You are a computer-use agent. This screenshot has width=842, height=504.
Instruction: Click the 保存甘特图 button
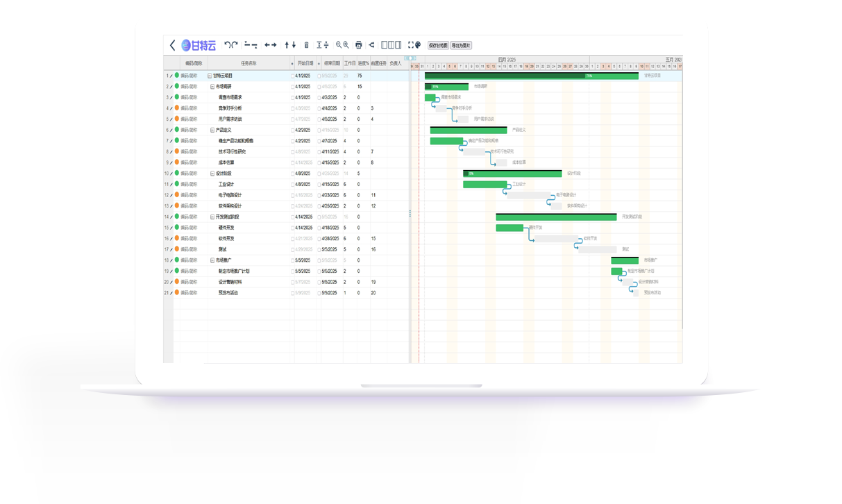point(438,45)
